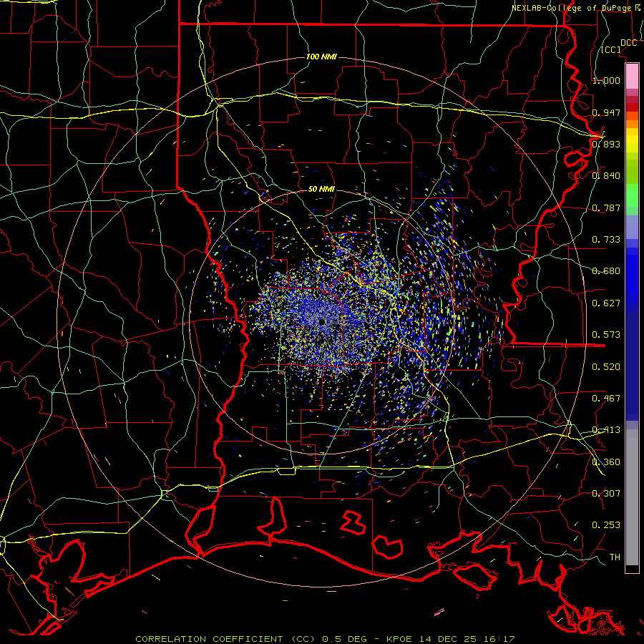The image size is (644, 644).
Task: Click the 0.573 value on the color scale
Action: point(606,335)
